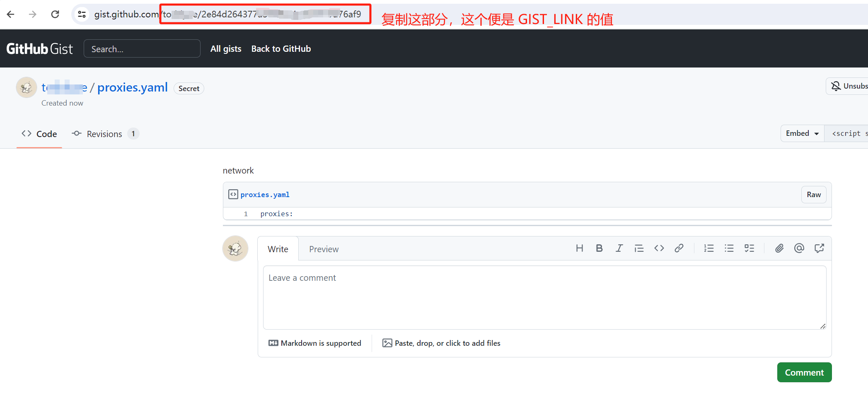Click Back to GitHub link

coord(281,49)
